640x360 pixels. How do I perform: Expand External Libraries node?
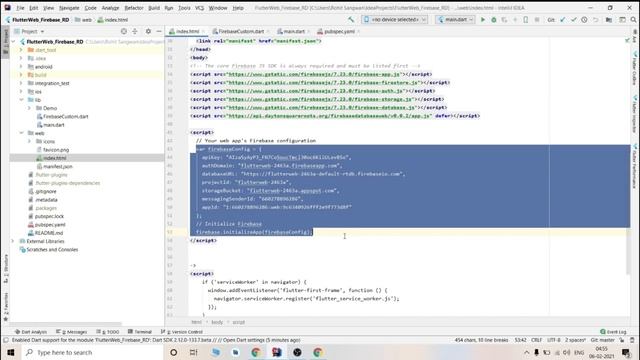(x=13, y=241)
